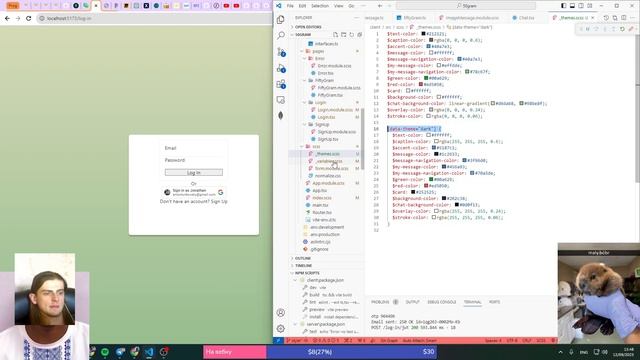Image resolution: width=640 pixels, height=360 pixels.
Task: Click the Log In button
Action: [x=193, y=173]
